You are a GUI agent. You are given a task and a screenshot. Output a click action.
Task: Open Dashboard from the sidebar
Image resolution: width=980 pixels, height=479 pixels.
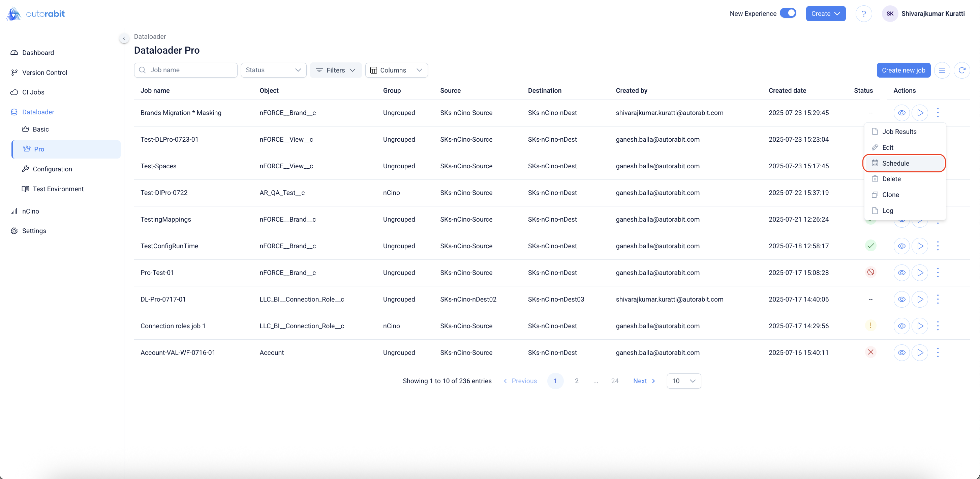(38, 53)
